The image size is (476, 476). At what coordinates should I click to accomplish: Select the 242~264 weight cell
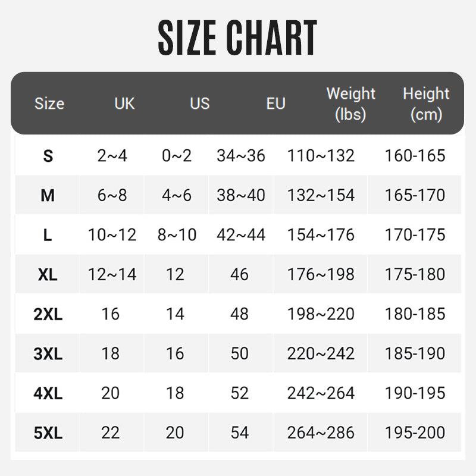pyautogui.click(x=321, y=393)
